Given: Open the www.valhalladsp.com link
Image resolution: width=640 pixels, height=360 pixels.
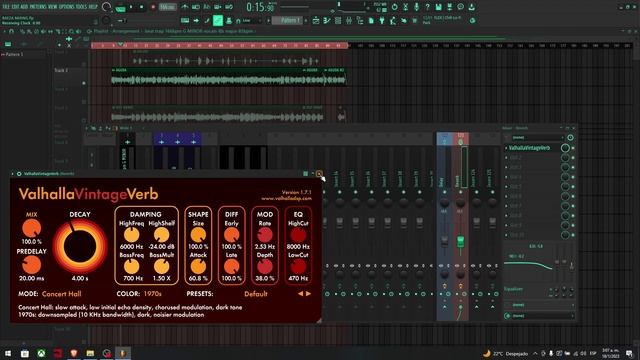Looking at the screenshot, I should (287, 198).
